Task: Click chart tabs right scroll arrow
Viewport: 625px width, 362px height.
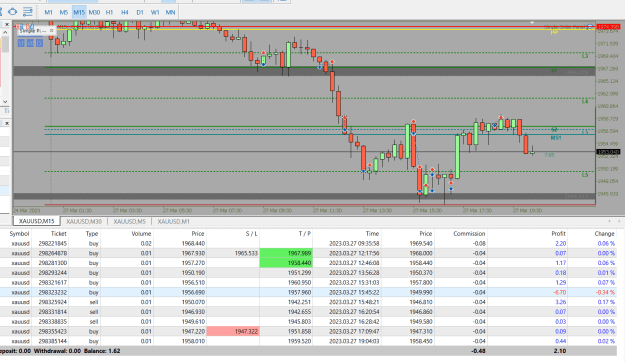Action: (x=619, y=221)
